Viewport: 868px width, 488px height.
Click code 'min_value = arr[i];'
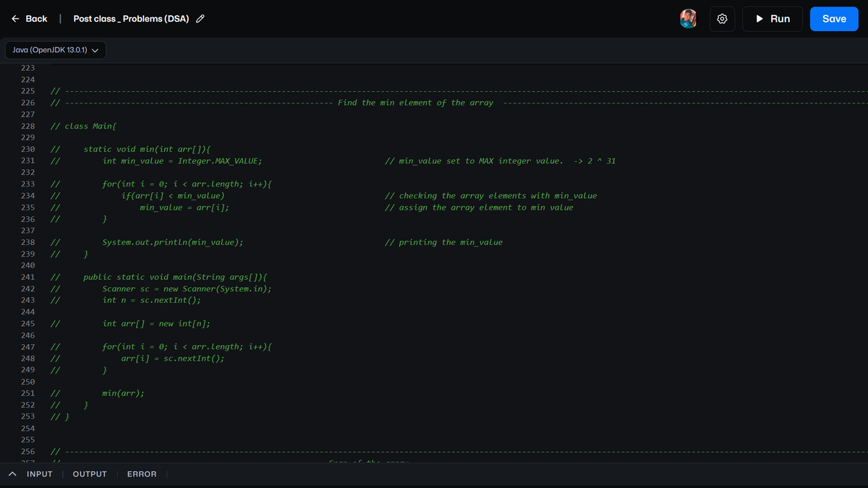tap(184, 207)
